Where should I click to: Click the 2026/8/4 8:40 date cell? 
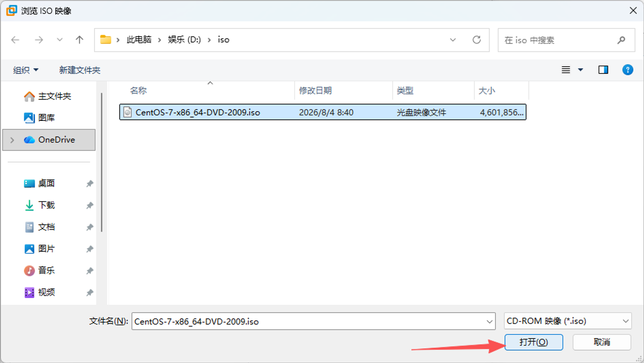click(x=326, y=112)
